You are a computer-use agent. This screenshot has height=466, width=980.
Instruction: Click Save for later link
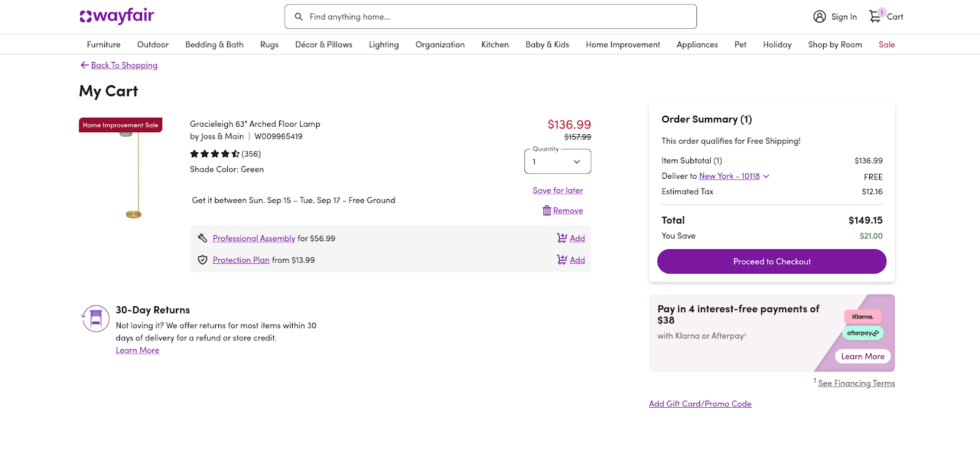557,190
